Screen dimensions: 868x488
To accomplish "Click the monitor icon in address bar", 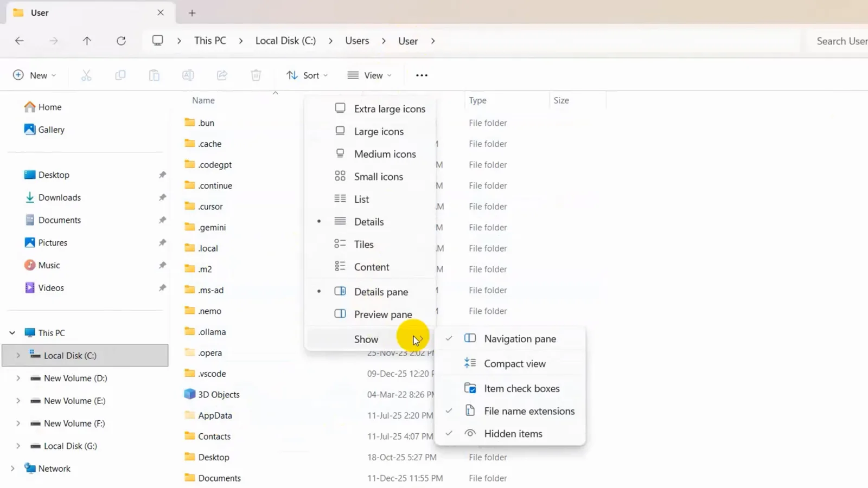I will tap(157, 41).
